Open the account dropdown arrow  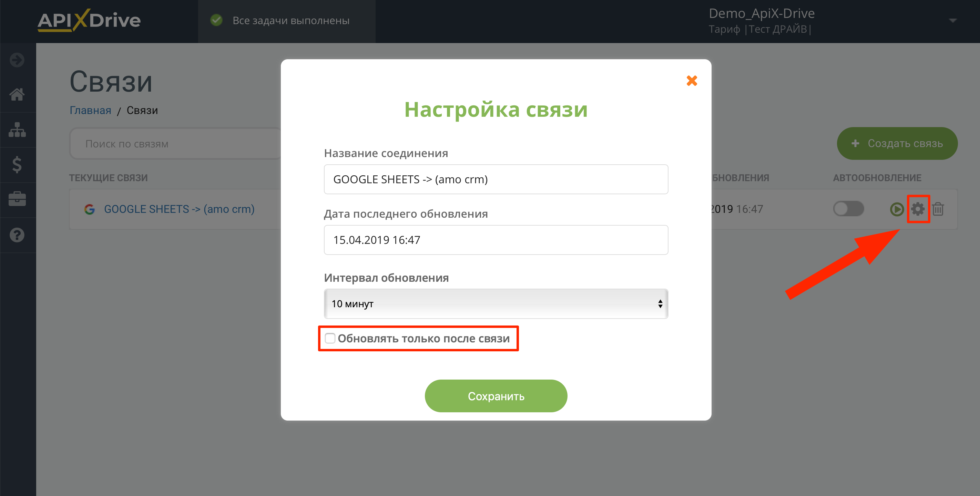click(x=953, y=21)
